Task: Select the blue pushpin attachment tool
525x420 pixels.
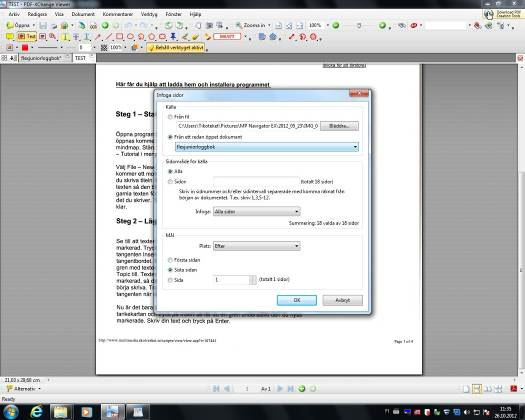Action: coord(173,37)
